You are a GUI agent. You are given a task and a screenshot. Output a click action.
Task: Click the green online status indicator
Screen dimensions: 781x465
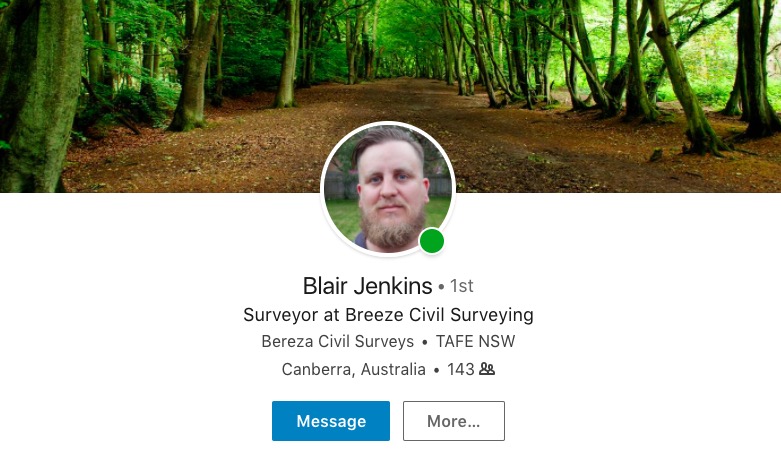(432, 241)
